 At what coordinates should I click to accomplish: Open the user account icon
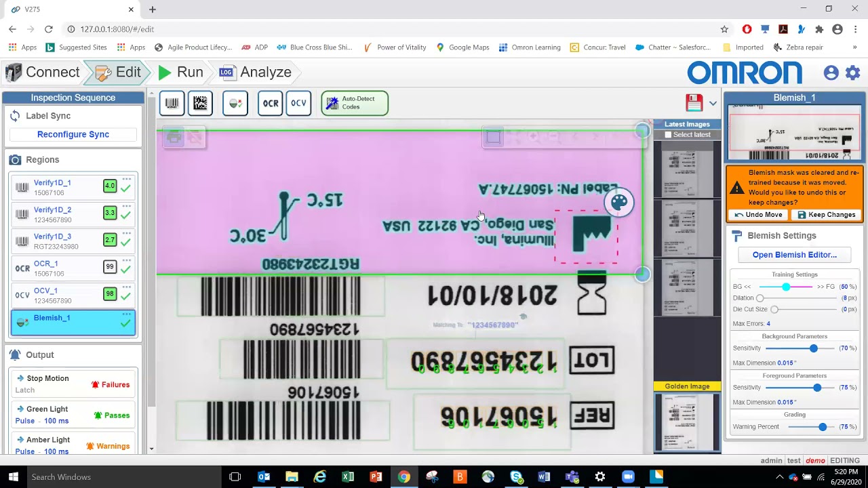(831, 73)
